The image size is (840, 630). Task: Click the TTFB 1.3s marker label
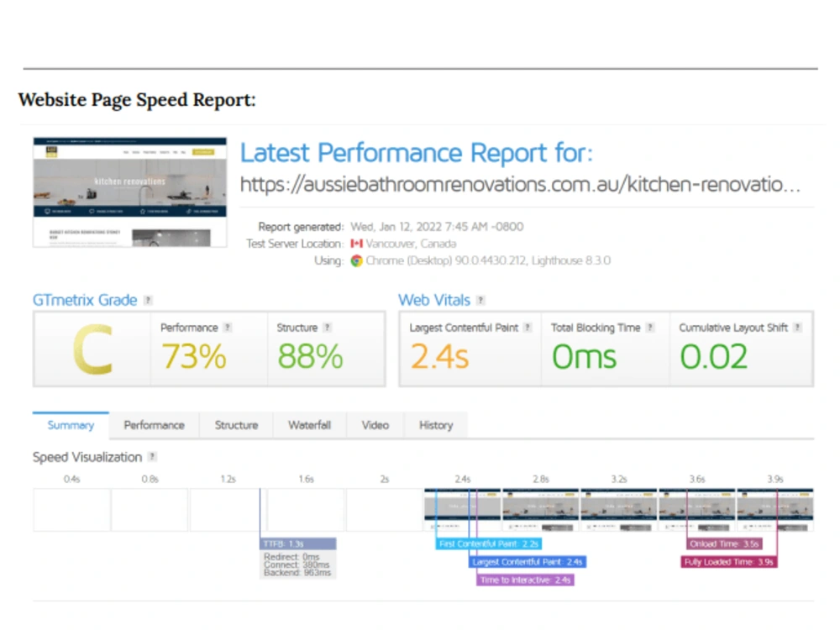point(298,543)
